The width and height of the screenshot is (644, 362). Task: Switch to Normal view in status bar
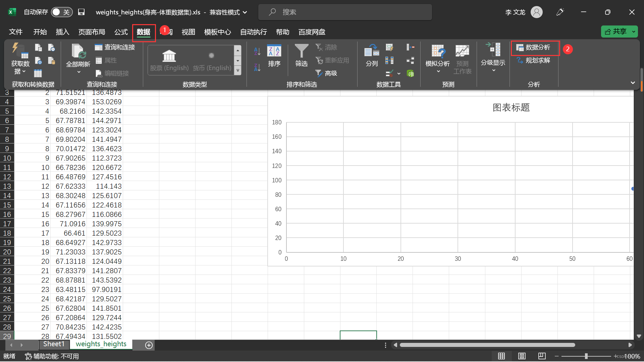pyautogui.click(x=501, y=356)
